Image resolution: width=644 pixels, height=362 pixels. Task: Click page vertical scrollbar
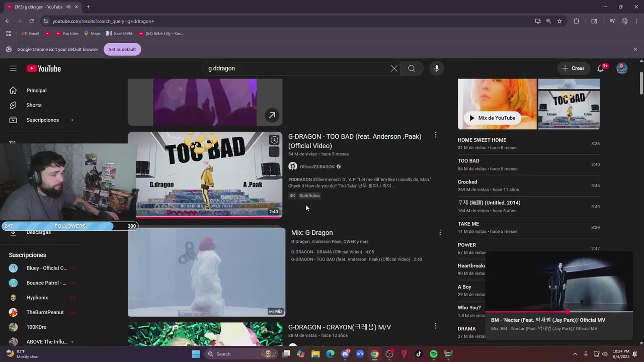point(641,83)
